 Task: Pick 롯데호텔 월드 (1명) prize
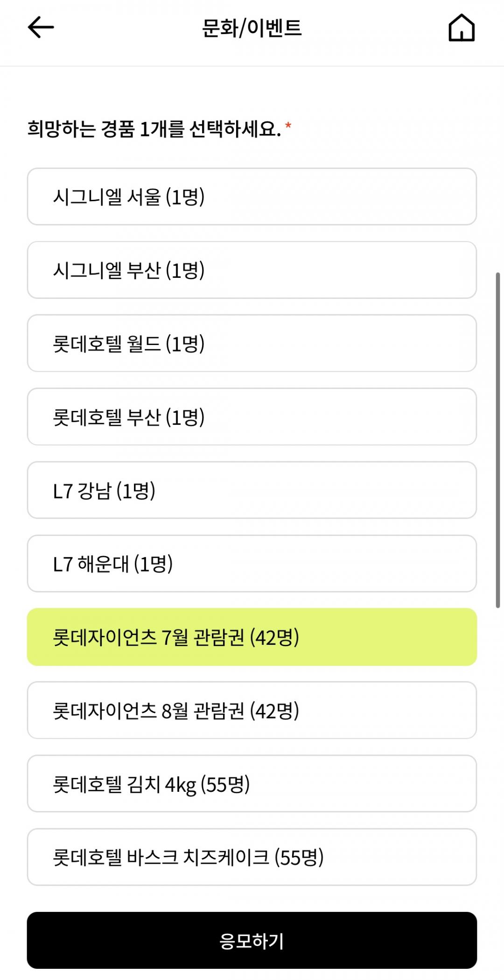pos(252,343)
